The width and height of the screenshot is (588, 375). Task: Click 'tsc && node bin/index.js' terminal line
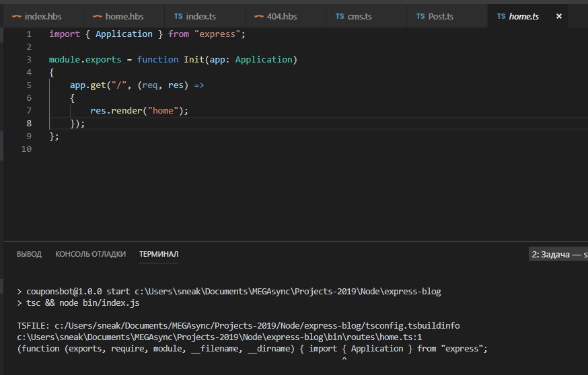78,302
